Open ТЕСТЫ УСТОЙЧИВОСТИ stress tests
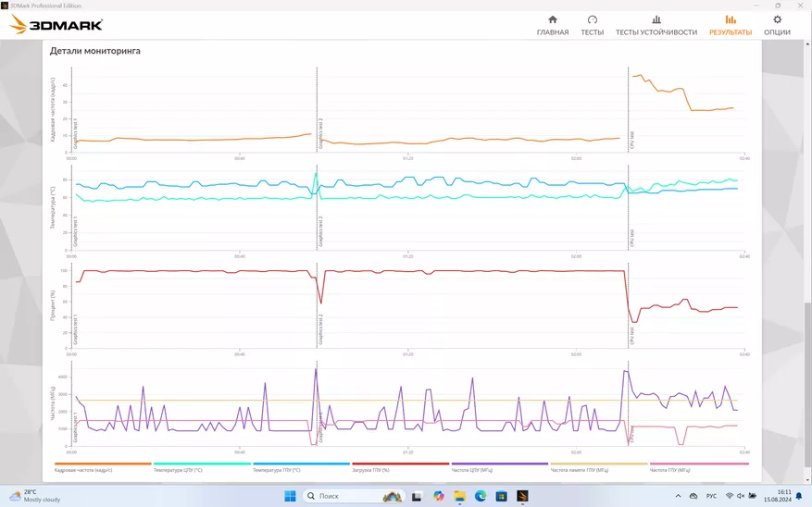812x507 pixels. 656,25
